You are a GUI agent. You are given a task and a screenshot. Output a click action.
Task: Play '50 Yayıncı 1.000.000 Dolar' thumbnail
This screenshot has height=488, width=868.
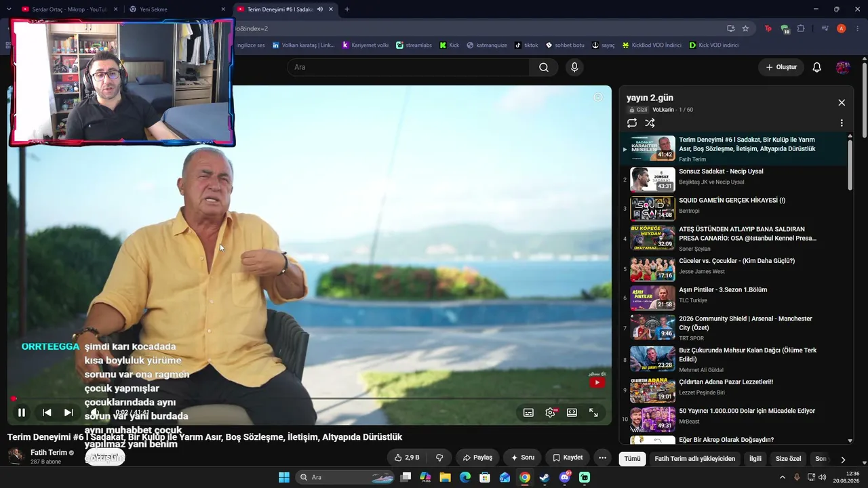coord(652,419)
